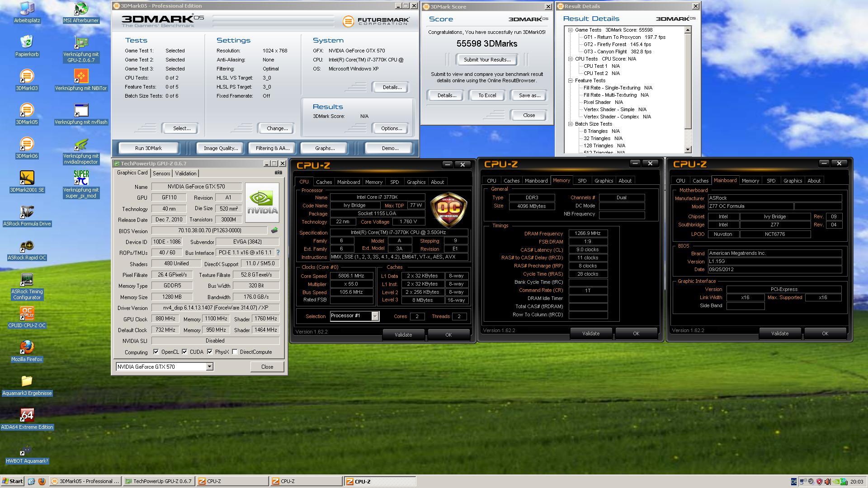Click Run 3DMark button
Image resolution: width=868 pixels, height=488 pixels.
click(x=148, y=148)
